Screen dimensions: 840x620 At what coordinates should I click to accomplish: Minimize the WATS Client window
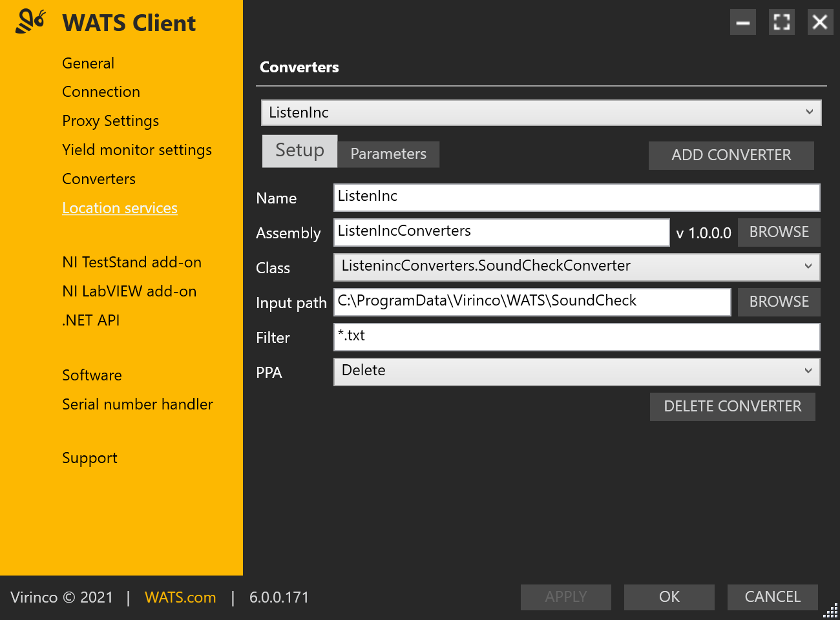tap(743, 23)
